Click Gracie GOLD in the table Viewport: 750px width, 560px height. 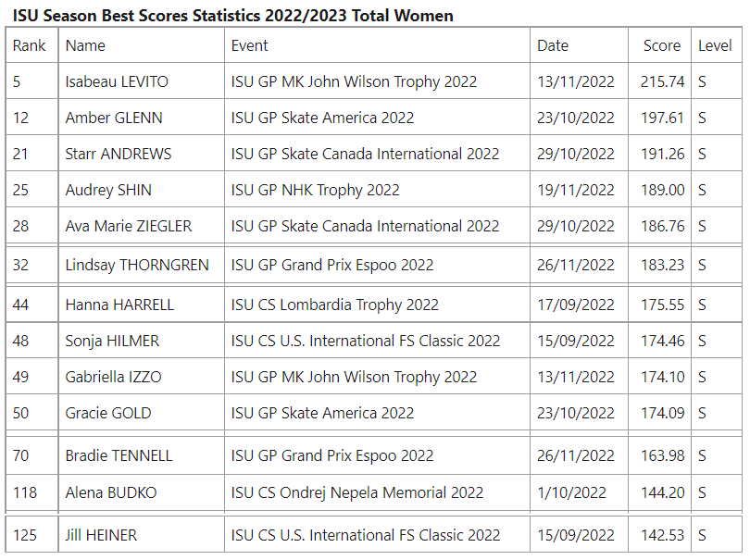pos(108,413)
